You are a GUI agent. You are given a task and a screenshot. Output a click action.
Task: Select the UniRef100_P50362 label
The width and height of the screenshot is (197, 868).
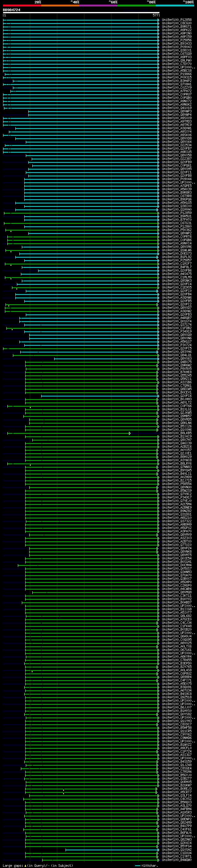tap(177, 230)
